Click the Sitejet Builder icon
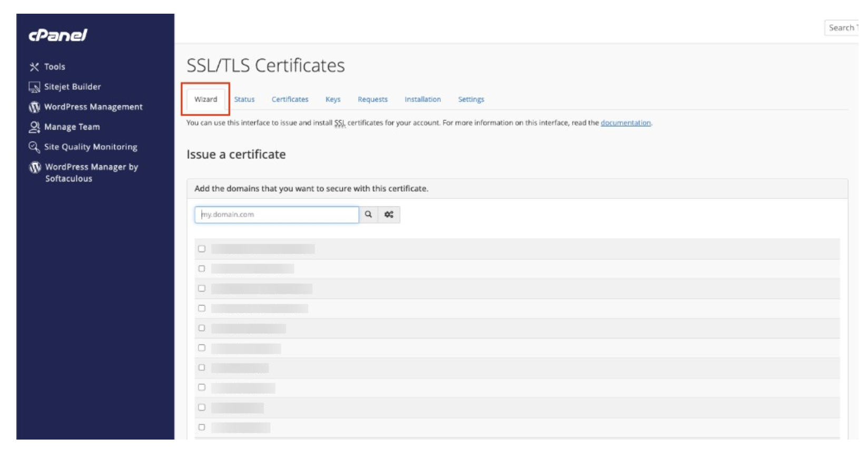This screenshot has height=458, width=868. click(x=34, y=87)
